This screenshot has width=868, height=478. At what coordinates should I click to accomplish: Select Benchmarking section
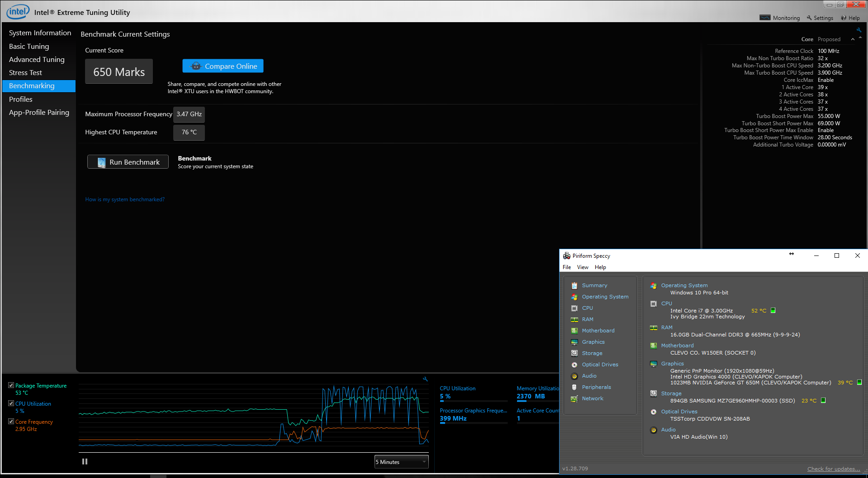pyautogui.click(x=39, y=86)
